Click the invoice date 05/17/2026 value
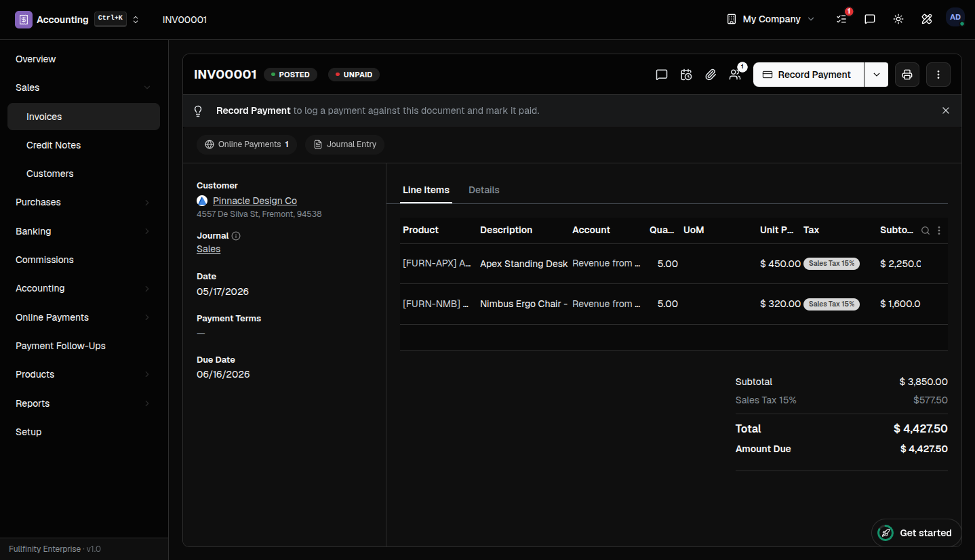 (222, 292)
